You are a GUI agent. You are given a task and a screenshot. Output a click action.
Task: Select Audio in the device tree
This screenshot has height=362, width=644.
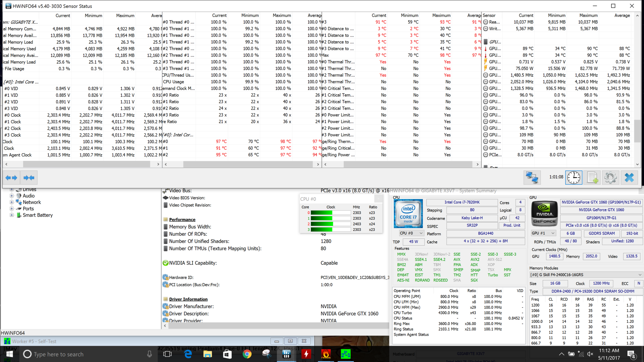pos(29,196)
